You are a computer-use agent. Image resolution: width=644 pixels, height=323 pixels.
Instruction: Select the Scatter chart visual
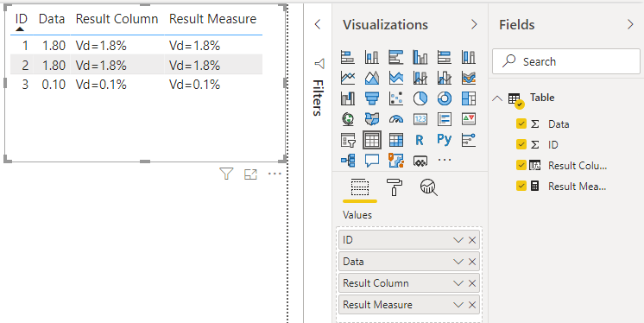(x=396, y=98)
